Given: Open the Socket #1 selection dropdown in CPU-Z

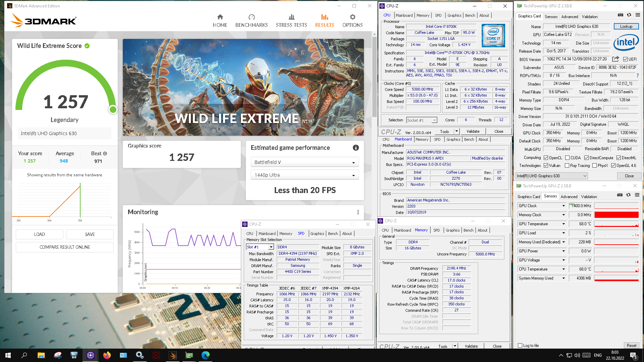Looking at the screenshot, I should (422, 120).
